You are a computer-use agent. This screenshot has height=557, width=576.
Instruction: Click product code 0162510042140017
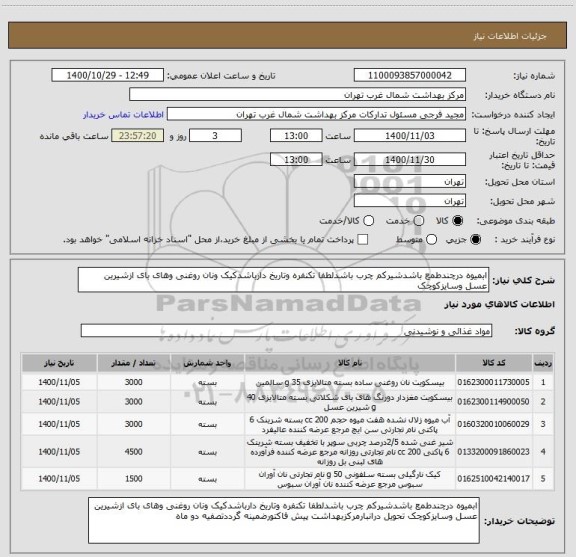point(493,478)
